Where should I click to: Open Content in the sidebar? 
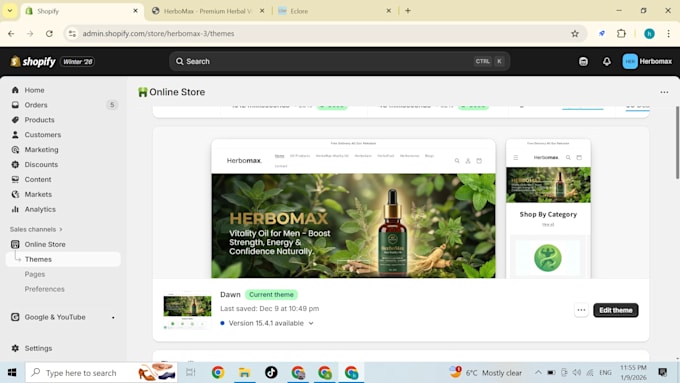tap(38, 179)
